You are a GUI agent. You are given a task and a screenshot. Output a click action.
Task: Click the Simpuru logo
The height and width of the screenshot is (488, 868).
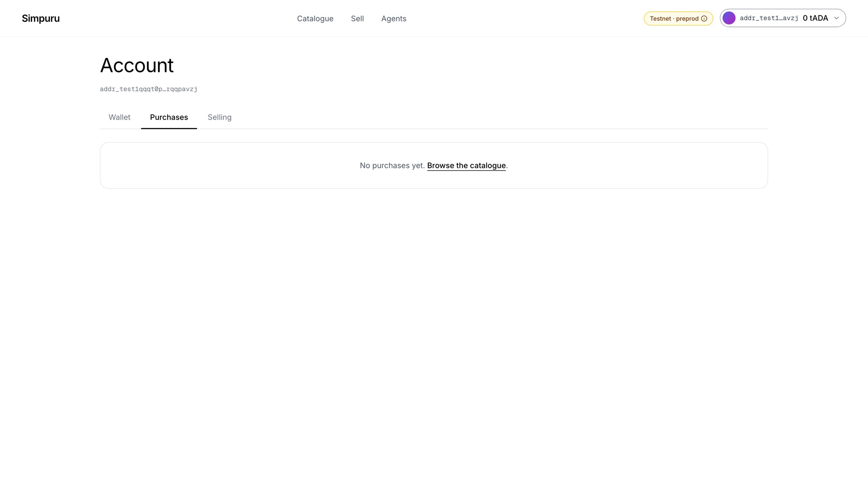point(41,18)
